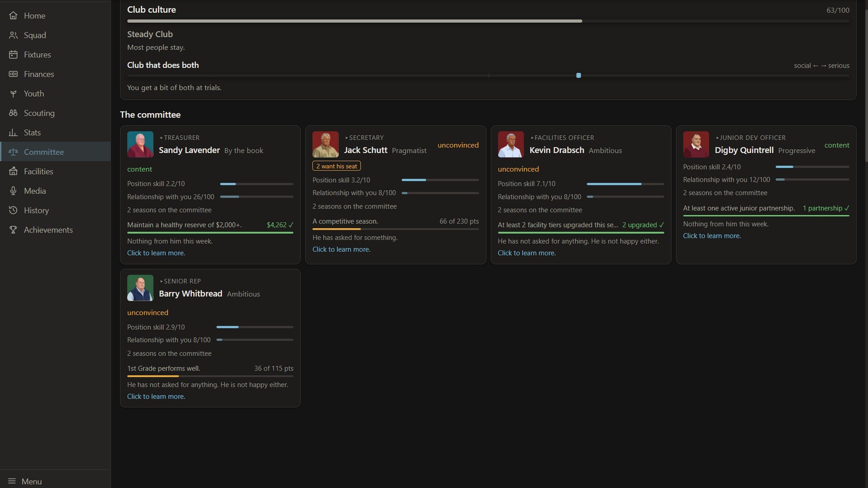Expand the Facilities Officer role triangle

[532, 138]
